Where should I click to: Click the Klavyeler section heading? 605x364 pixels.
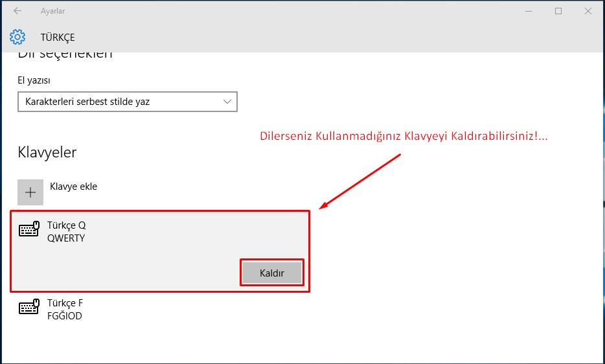coord(47,152)
